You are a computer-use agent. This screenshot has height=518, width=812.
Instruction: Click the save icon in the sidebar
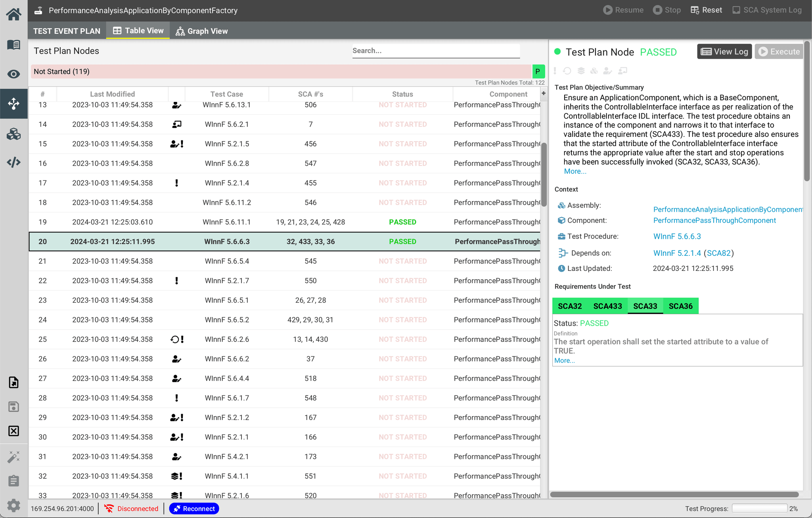(x=13, y=407)
